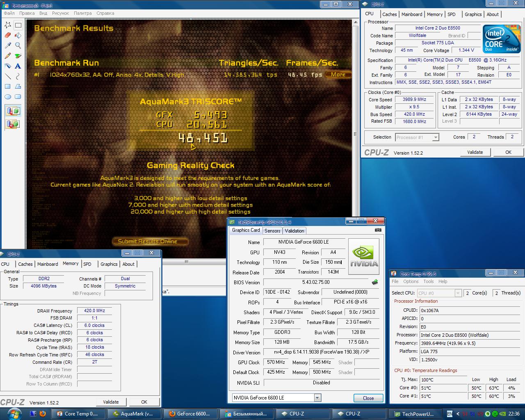Click the GPU-Z save BIOS chip icon
The image size is (525, 420).
tap(375, 282)
